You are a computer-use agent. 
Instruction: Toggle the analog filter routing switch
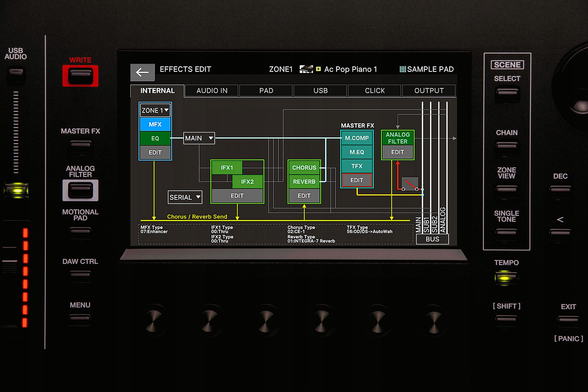pos(410,184)
